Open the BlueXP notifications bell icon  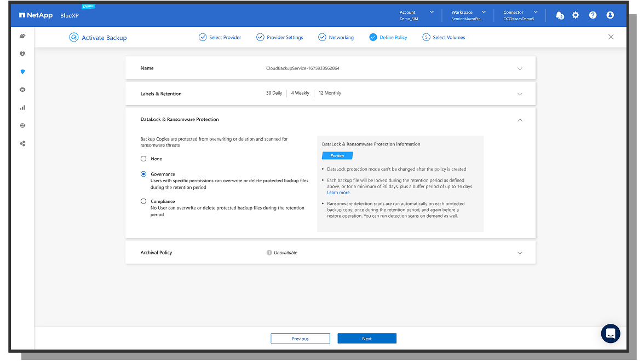(560, 15)
